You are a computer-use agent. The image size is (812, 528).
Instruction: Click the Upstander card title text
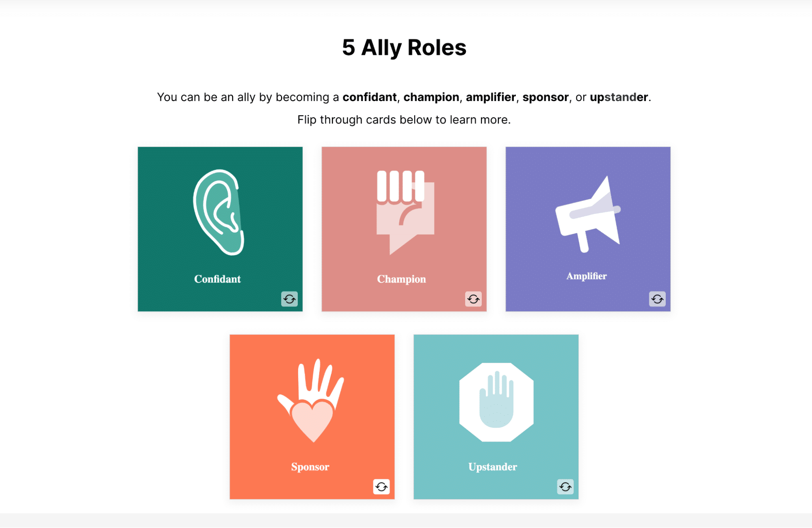(492, 467)
